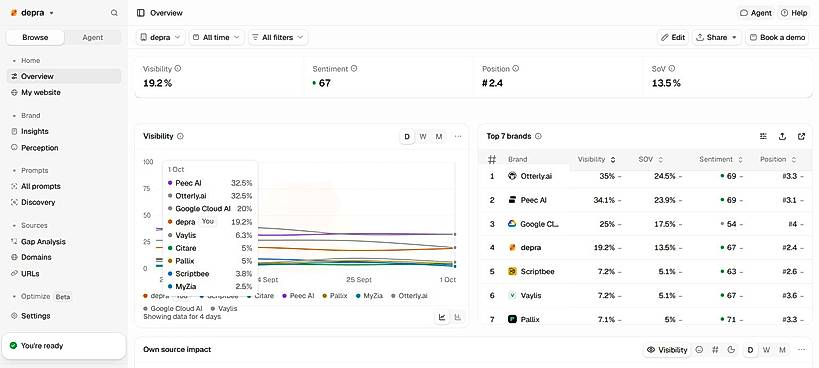Switch to the Browse tab

pyautogui.click(x=35, y=38)
